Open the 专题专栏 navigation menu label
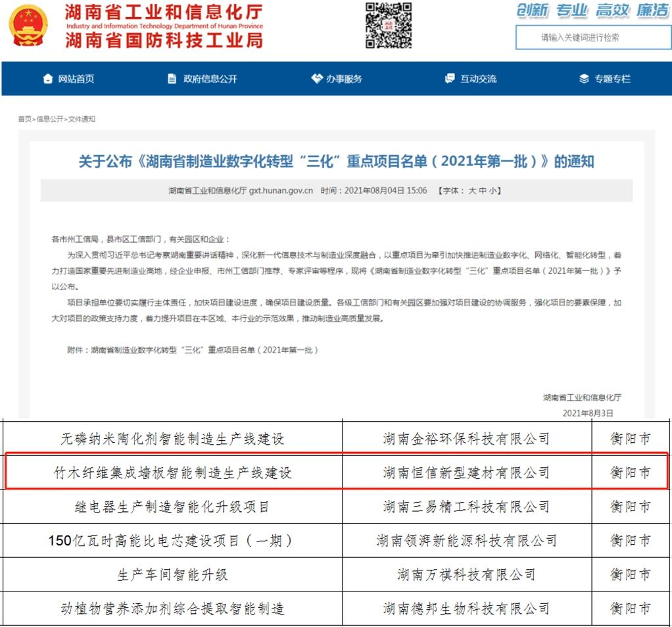 click(612, 79)
